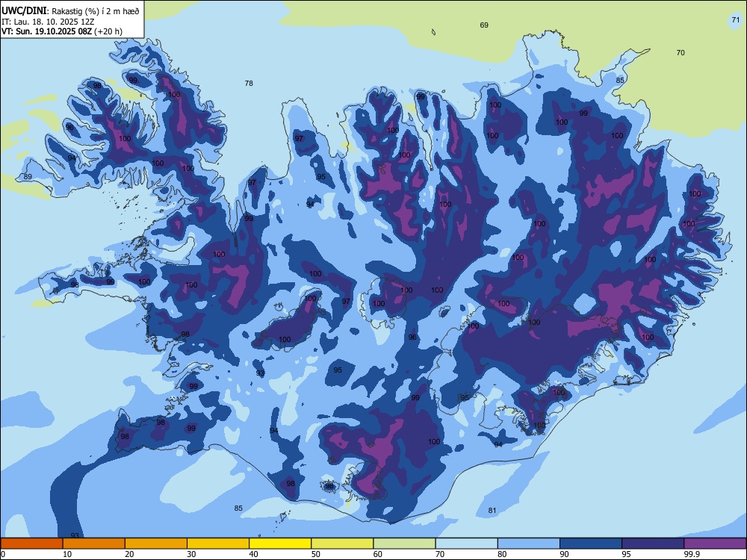Click the 81 humidity value over the ocean
Image resolution: width=747 pixels, height=560 pixels.
[492, 511]
